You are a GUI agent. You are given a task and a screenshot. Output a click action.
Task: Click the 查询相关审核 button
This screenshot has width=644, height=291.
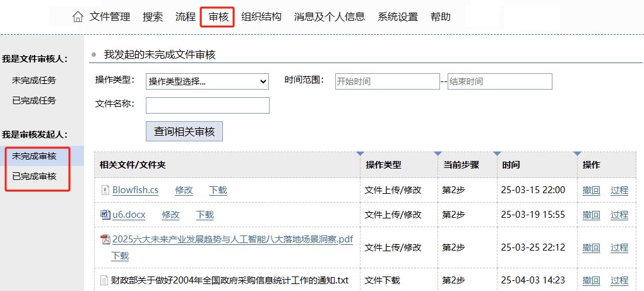[184, 132]
